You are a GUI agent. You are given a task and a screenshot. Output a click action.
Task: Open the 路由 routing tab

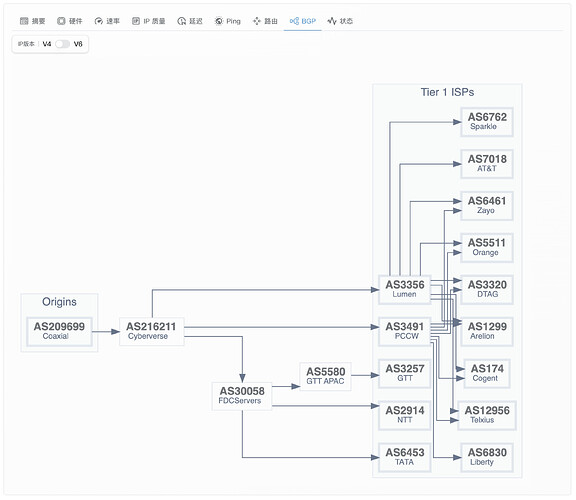[265, 21]
